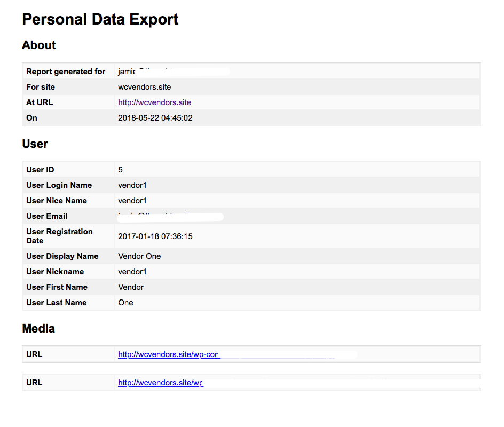Click the 'vendor1' value beside User Nice Name
504x427 pixels.
pos(132,201)
